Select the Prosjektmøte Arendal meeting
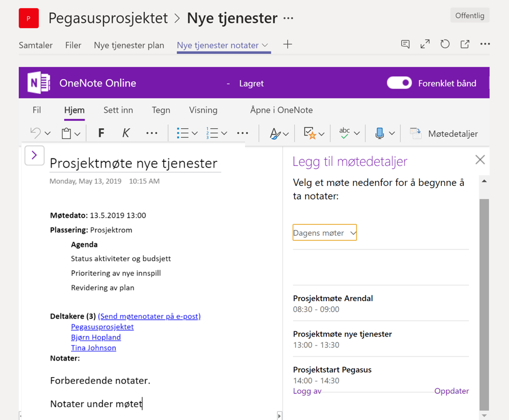Image resolution: width=509 pixels, height=420 pixels. (x=381, y=303)
